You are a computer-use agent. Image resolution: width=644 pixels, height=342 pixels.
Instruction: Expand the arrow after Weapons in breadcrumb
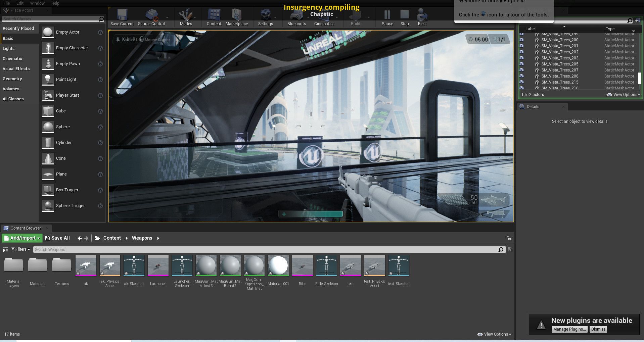tap(158, 238)
